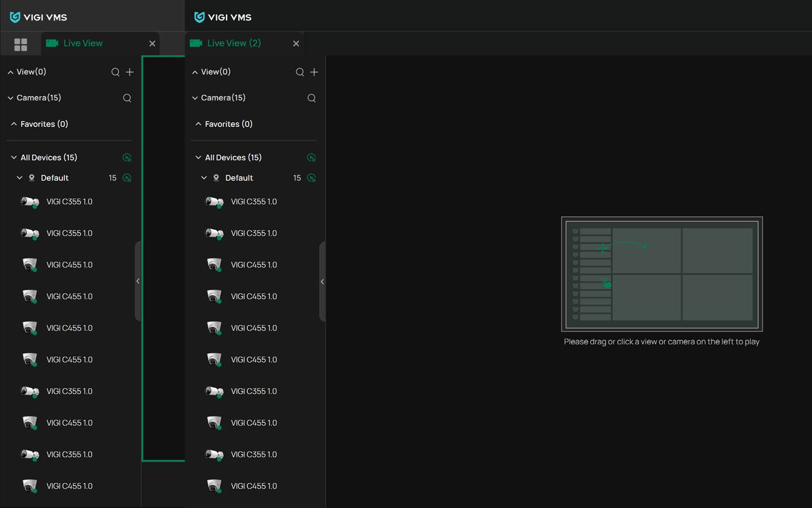Search views in the Live View window
This screenshot has height=508, width=812.
pos(115,72)
